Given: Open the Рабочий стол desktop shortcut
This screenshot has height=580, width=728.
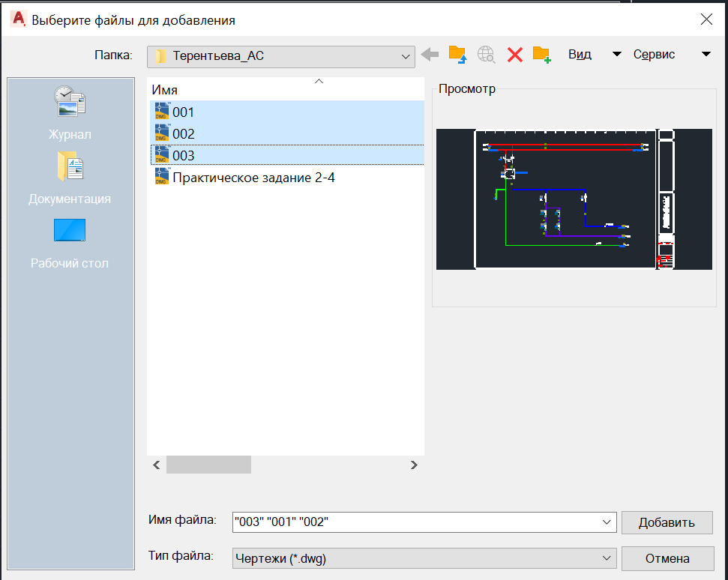Looking at the screenshot, I should [70, 243].
